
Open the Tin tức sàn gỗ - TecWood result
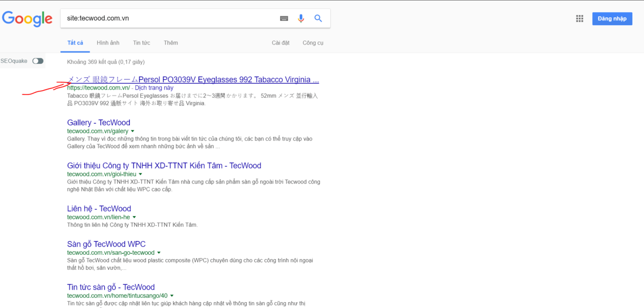click(x=111, y=287)
